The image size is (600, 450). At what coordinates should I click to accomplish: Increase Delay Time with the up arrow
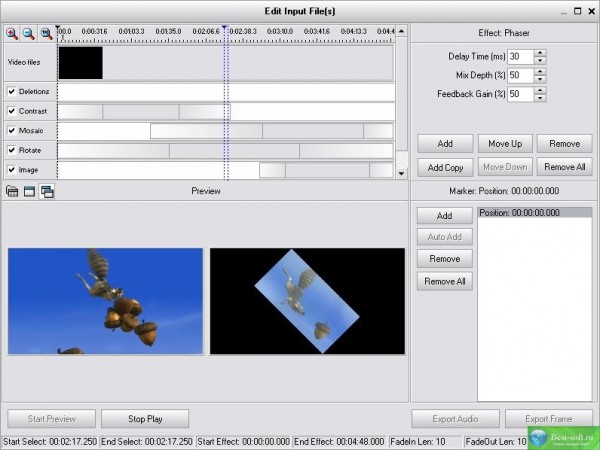coord(540,52)
